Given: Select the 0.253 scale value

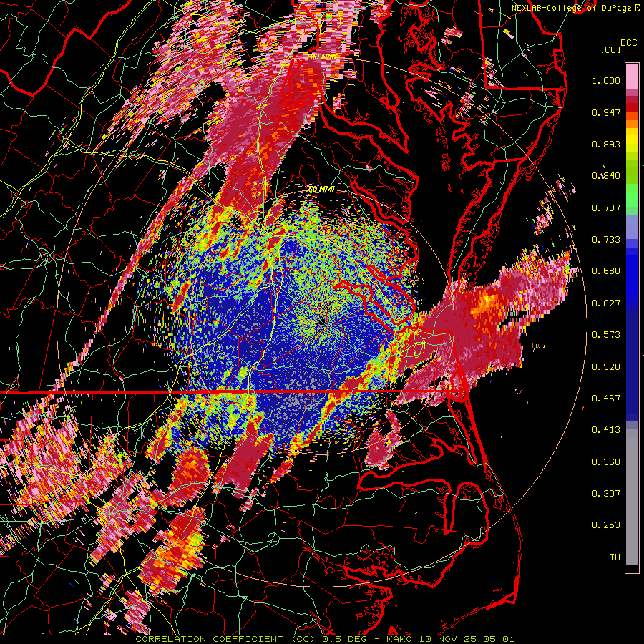Looking at the screenshot, I should tap(606, 525).
